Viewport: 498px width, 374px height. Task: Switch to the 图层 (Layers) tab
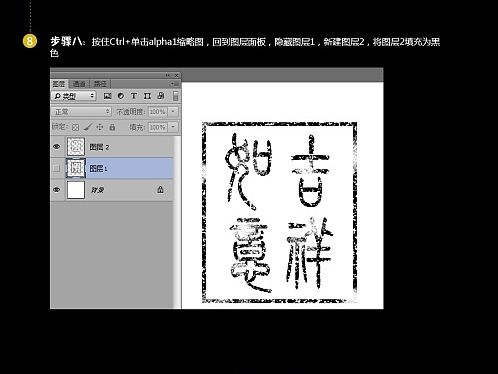[59, 84]
